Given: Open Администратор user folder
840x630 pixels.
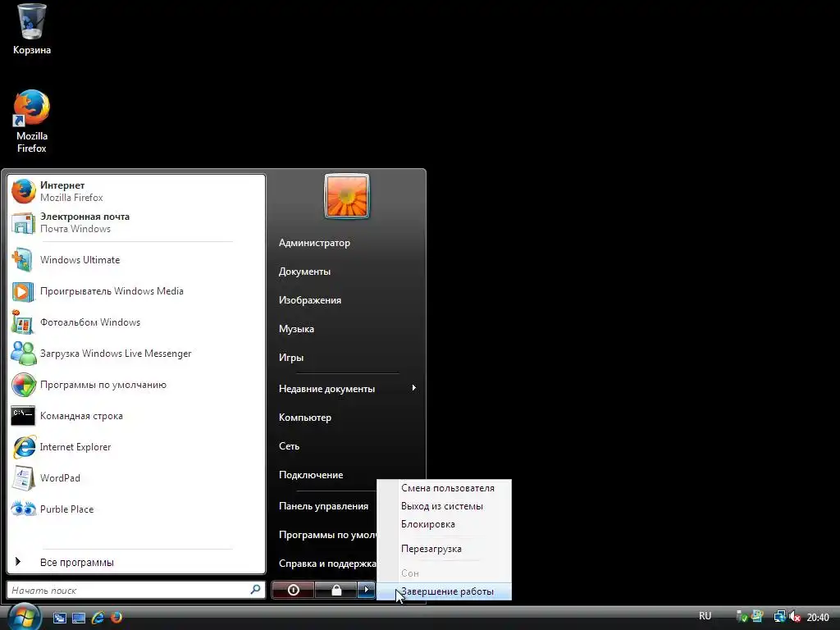Looking at the screenshot, I should [x=347, y=243].
